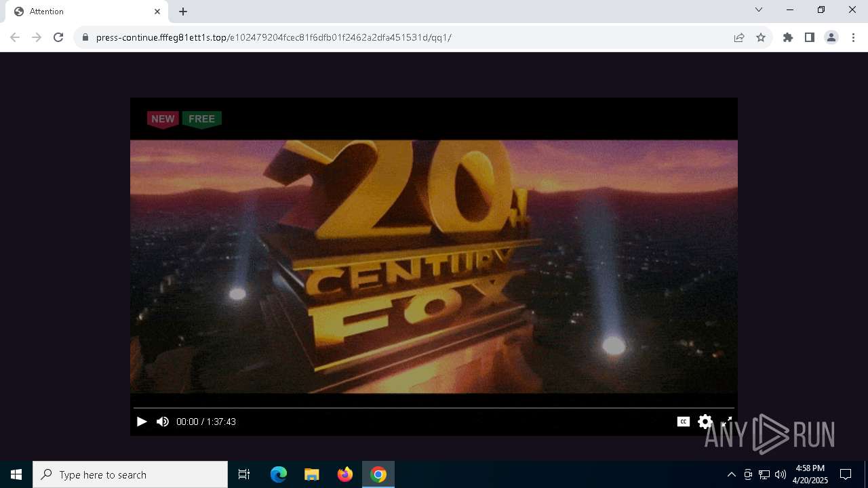Go back in browser history

[x=15, y=37]
